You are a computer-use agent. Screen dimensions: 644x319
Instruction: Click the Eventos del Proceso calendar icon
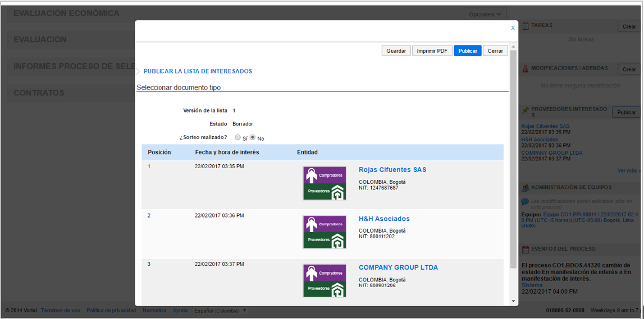(526, 249)
